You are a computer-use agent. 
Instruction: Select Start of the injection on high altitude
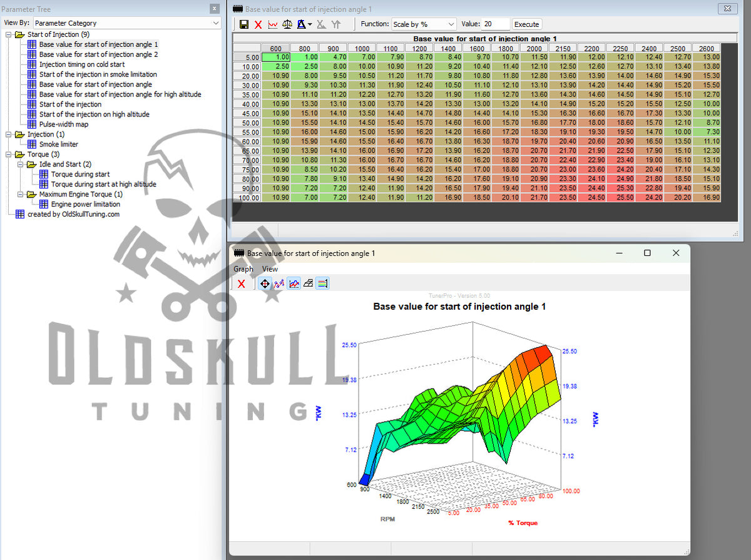95,115
